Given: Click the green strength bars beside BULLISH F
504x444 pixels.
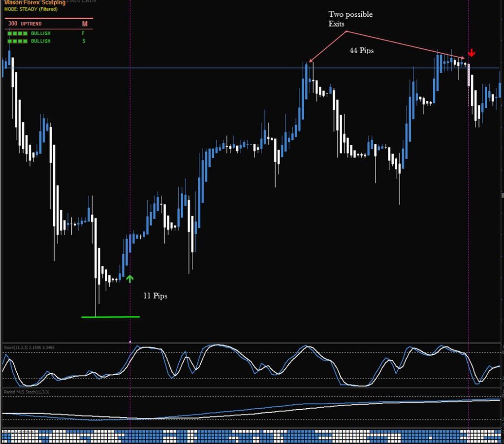Looking at the screenshot, I should (x=17, y=33).
